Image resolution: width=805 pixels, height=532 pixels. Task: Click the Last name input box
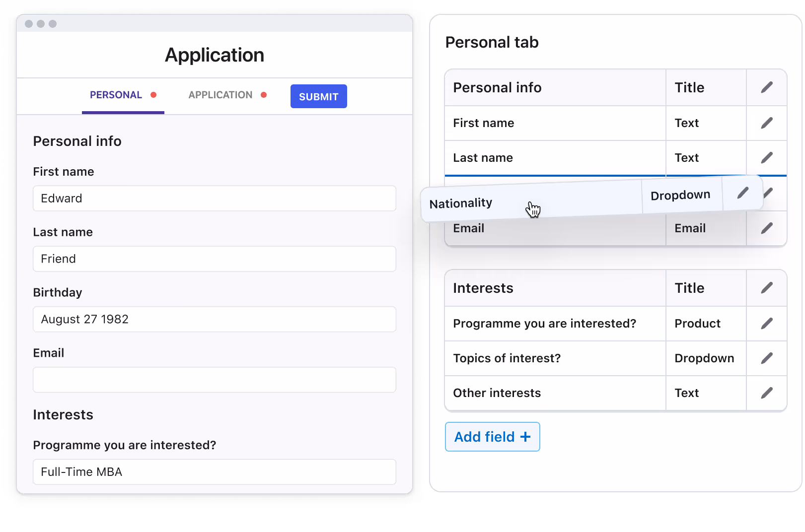coord(214,259)
